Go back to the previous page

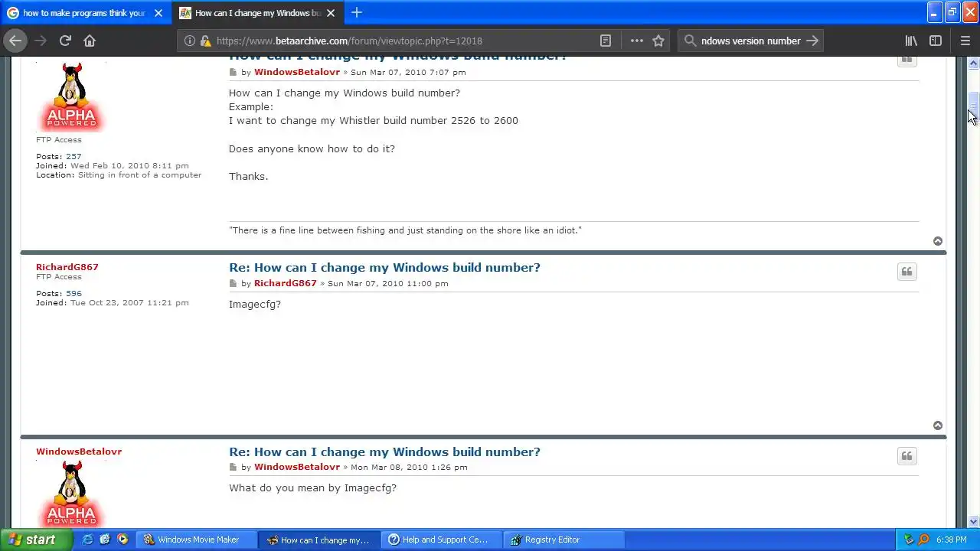point(15,41)
